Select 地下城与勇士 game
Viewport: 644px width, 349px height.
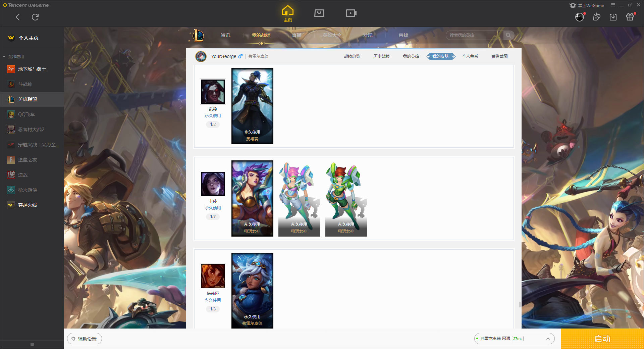coord(32,69)
